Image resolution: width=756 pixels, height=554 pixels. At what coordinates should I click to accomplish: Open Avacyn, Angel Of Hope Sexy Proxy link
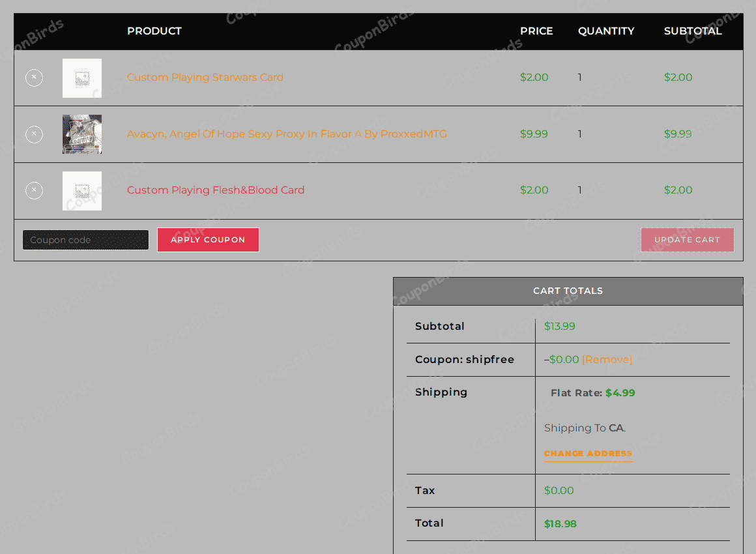click(287, 134)
